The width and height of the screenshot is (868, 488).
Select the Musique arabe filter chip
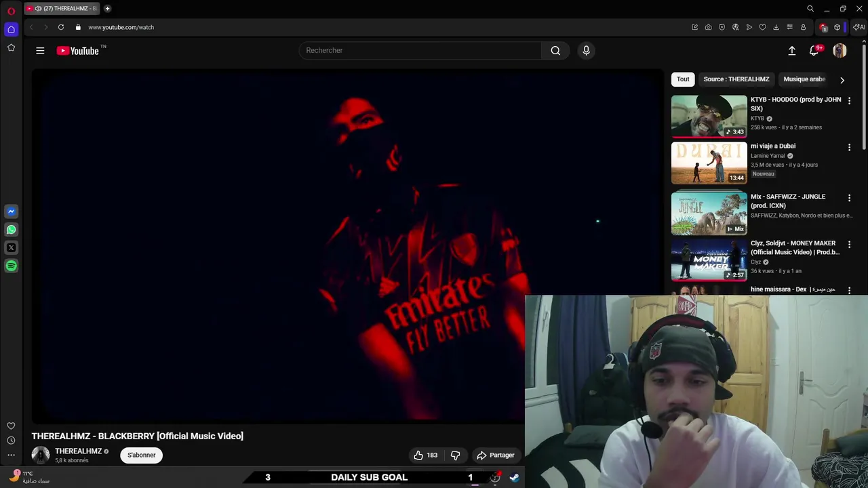point(804,79)
